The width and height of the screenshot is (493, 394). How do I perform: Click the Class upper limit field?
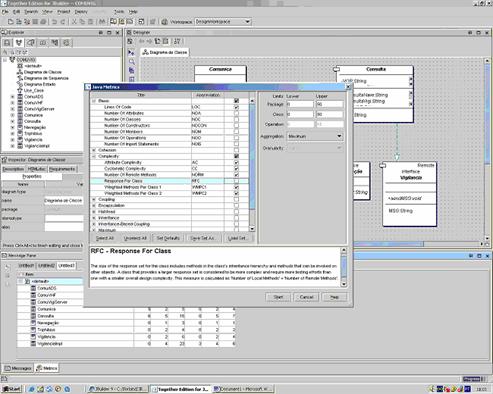pyautogui.click(x=329, y=114)
